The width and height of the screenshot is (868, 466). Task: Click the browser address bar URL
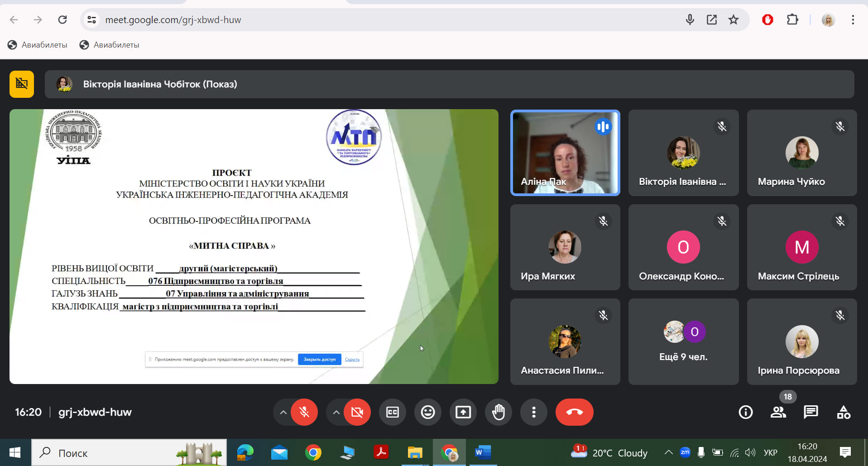click(173, 20)
